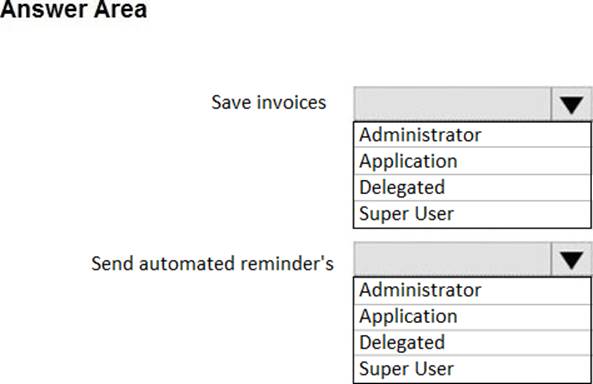
Task: Select Administrator in the Send automated reminder's list
Action: 472,290
